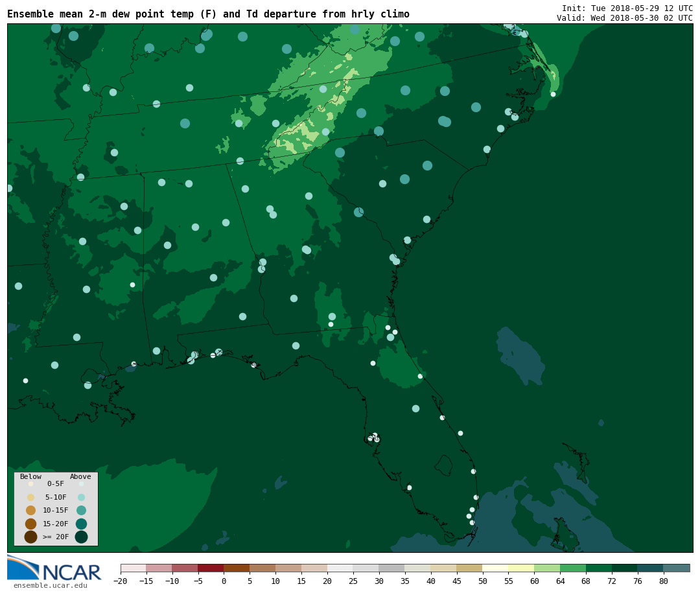This screenshot has width=700, height=593.
Task: Click the legend '>= 20F' label
Action: click(x=55, y=537)
